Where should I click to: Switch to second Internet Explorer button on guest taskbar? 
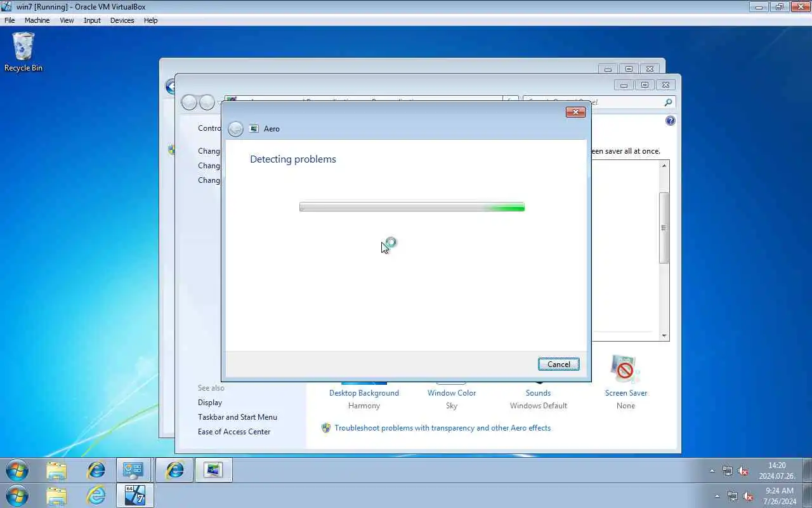174,471
